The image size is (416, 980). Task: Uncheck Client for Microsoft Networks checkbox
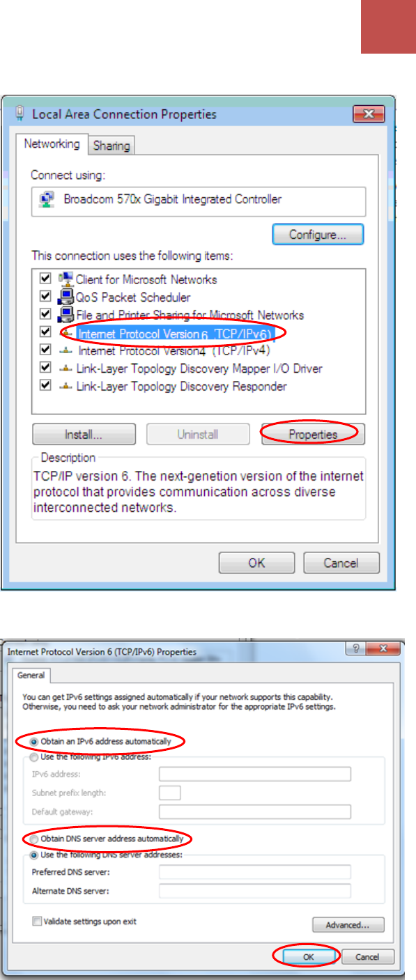point(45,279)
